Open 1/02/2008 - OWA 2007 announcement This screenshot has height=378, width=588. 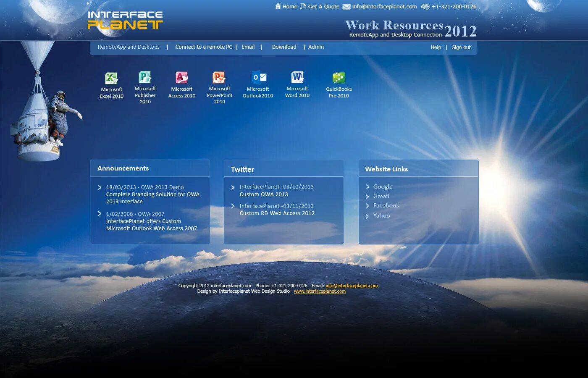(135, 214)
